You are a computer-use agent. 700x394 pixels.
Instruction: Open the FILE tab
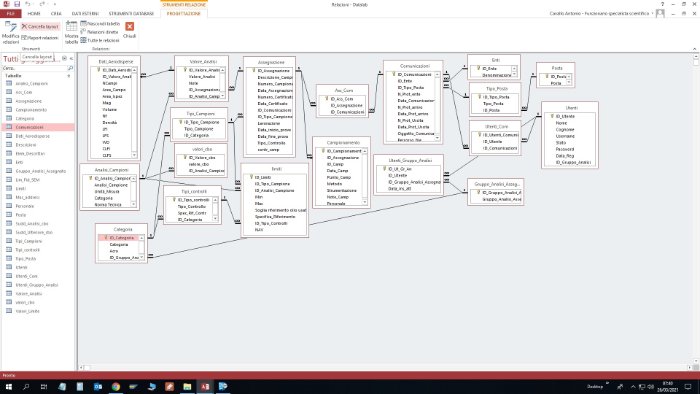pyautogui.click(x=11, y=13)
